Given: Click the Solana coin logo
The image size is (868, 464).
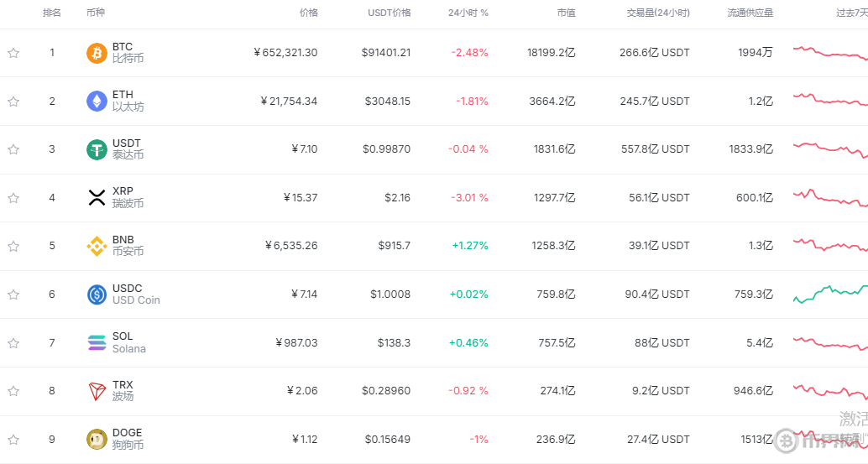Looking at the screenshot, I should [x=97, y=342].
